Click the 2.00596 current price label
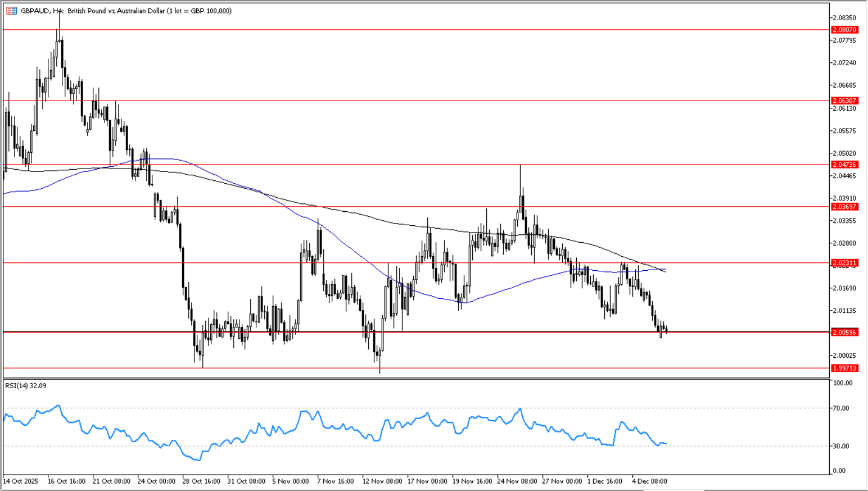The image size is (868, 491). [844, 332]
